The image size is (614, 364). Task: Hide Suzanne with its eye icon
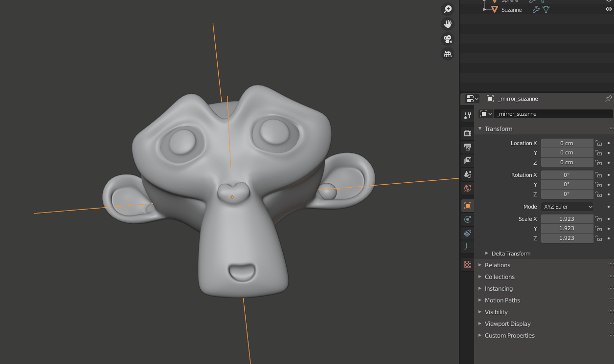(x=609, y=9)
